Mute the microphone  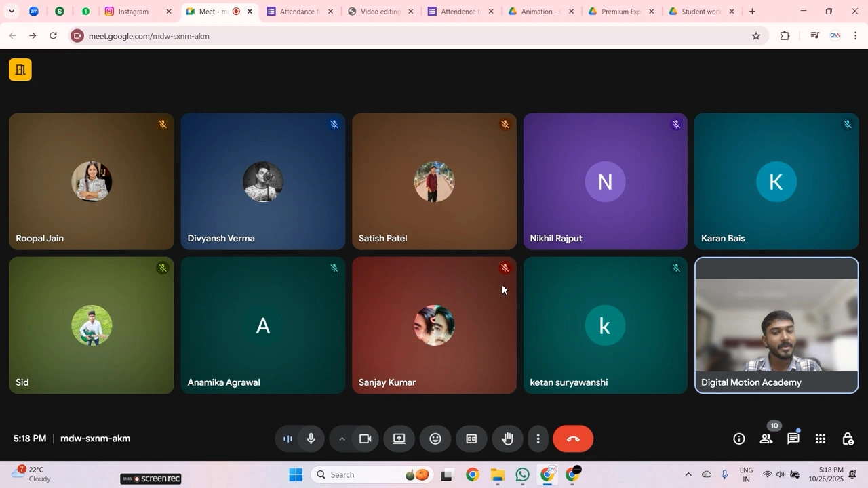point(311,439)
